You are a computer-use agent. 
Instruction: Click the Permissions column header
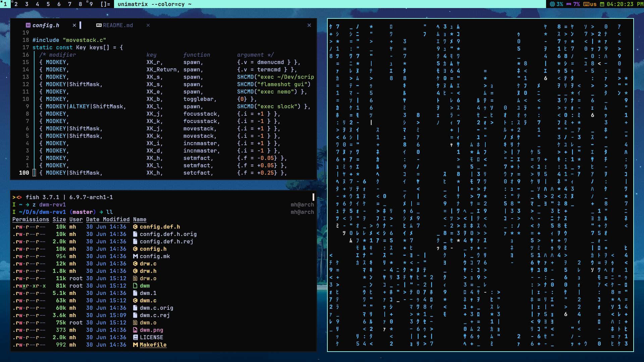pyautogui.click(x=31, y=220)
